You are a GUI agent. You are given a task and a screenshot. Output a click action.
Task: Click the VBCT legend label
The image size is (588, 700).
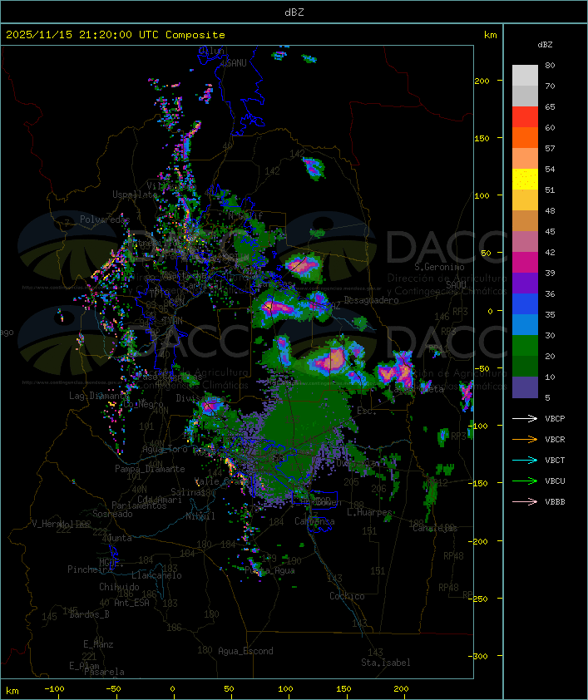point(555,461)
